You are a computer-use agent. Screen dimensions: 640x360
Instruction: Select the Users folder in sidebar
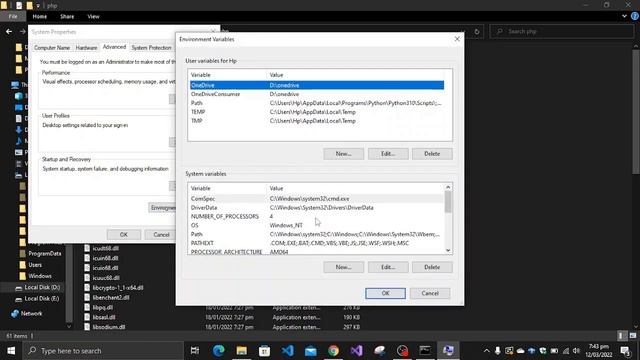coord(35,265)
